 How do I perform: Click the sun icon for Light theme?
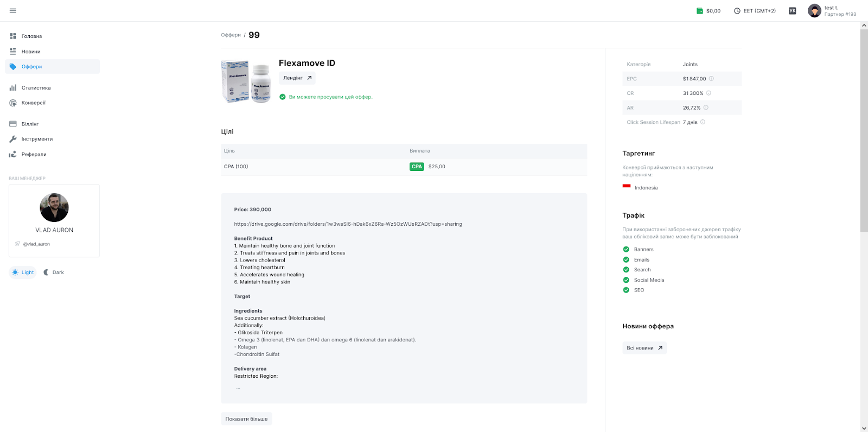[15, 272]
